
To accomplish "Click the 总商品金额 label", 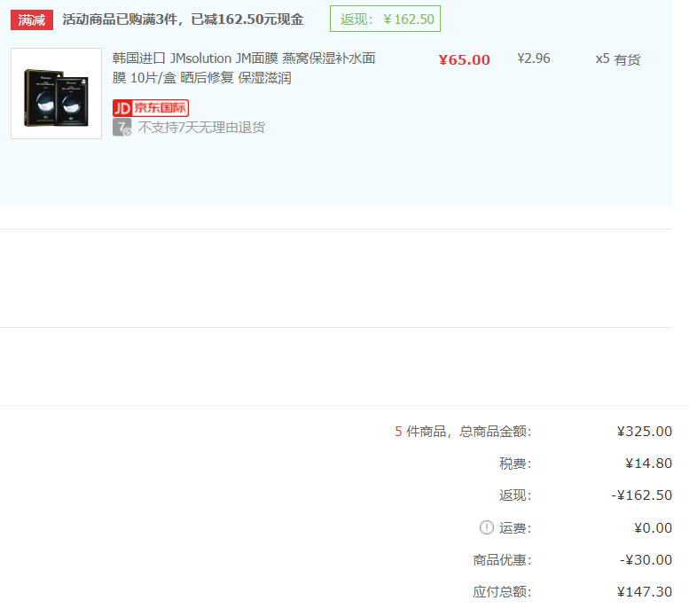I will point(495,432).
